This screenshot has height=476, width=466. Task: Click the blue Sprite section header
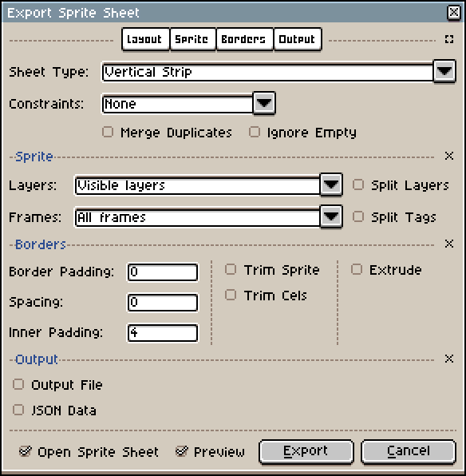pyautogui.click(x=34, y=157)
